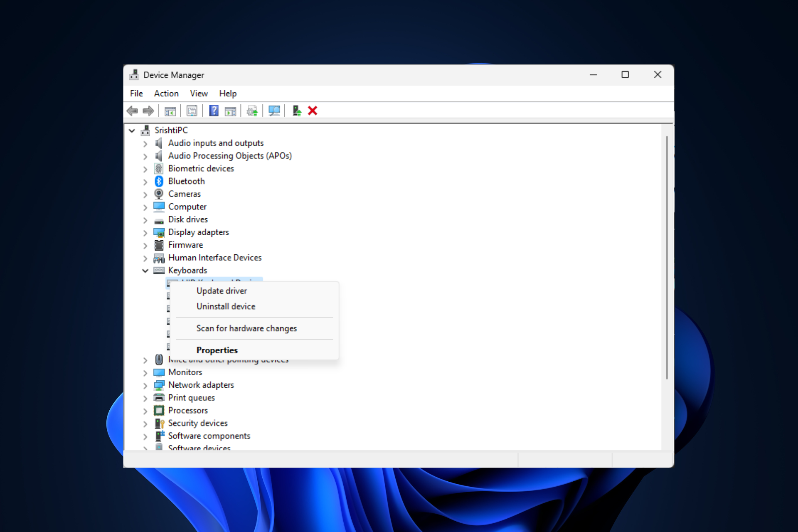Click the Security devices key icon
The width and height of the screenshot is (798, 532).
coord(160,423)
